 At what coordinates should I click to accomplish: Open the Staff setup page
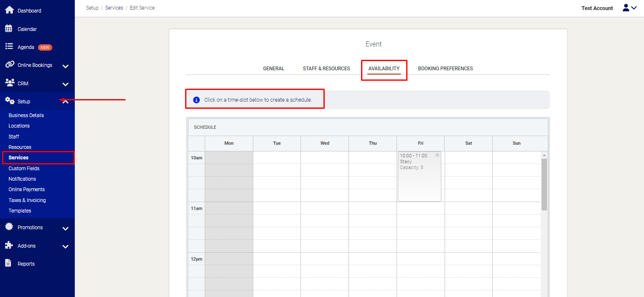[x=14, y=137]
